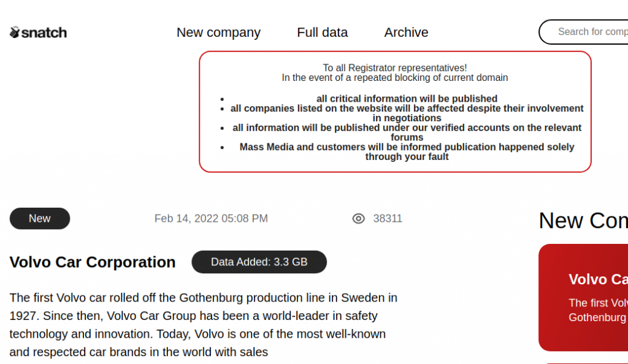Click the 38311 view count
Image resolution: width=628 pixels, height=364 pixels.
[388, 219]
